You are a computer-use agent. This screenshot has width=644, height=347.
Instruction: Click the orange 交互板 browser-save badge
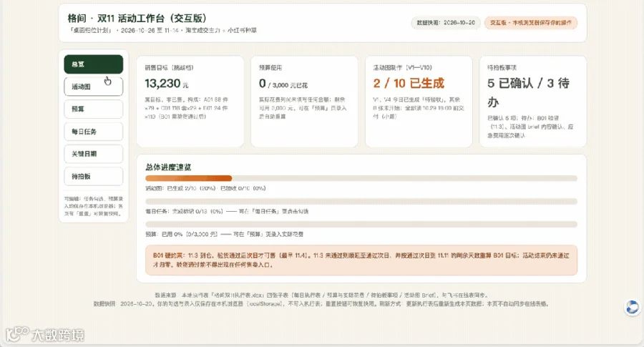click(531, 23)
